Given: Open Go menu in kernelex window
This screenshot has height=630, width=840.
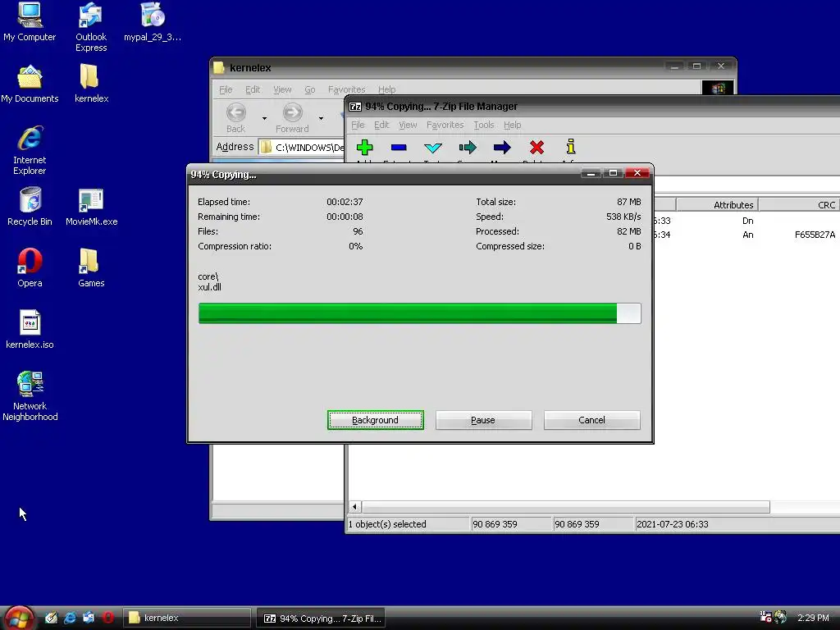Looking at the screenshot, I should 309,89.
